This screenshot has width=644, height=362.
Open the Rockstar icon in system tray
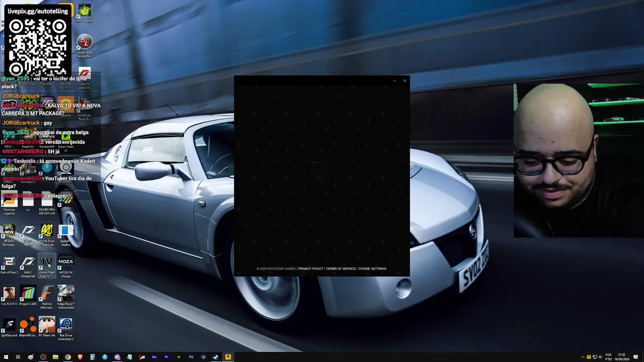coord(589,357)
